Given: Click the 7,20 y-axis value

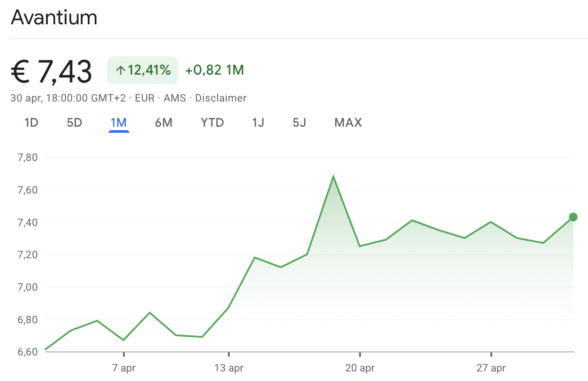Looking at the screenshot, I should (27, 255).
